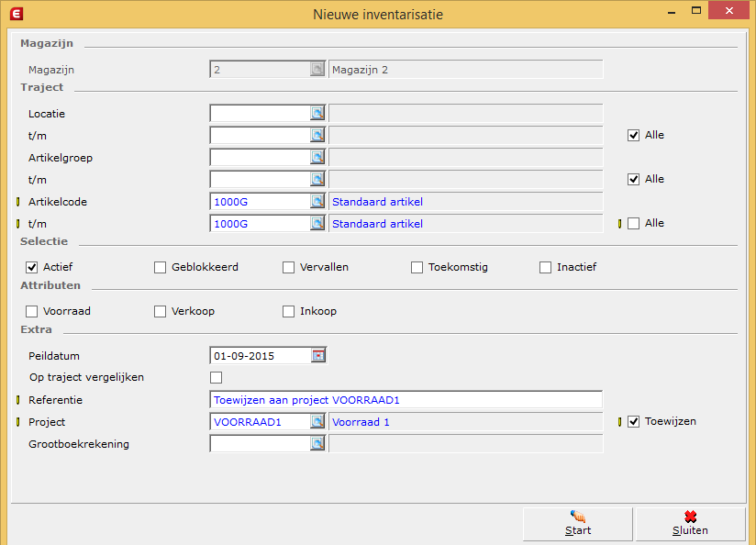
Task: Toggle the Inactief selection checkbox
Action: pyautogui.click(x=545, y=267)
